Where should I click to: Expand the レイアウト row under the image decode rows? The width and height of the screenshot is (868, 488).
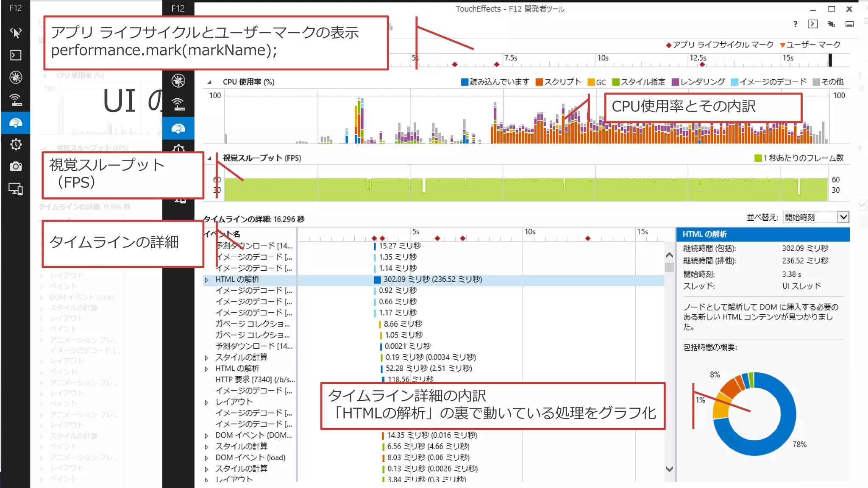coord(206,402)
